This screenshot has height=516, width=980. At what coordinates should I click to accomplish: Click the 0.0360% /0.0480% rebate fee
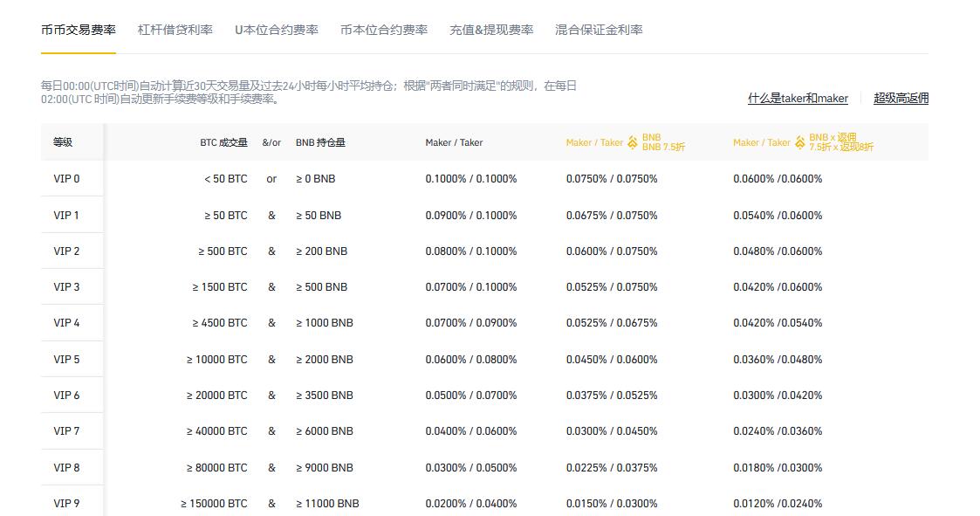778,360
